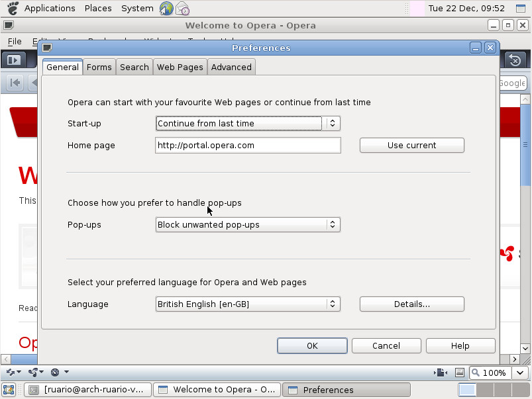Click the window selector icon on top panel
Viewport: 532px width, 399px height.
click(521, 8)
